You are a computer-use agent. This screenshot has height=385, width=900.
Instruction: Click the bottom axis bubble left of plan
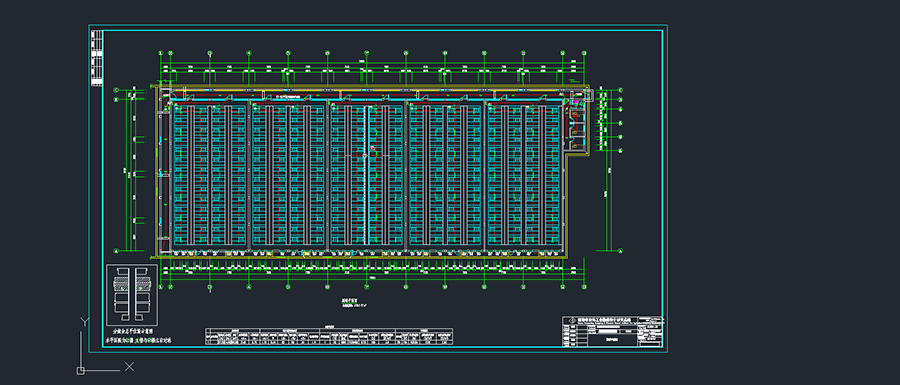[116, 251]
